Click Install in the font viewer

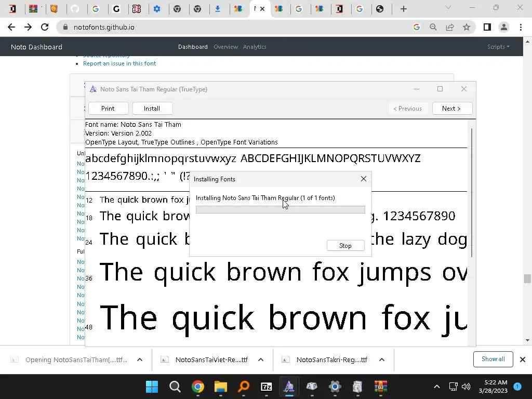pos(152,109)
